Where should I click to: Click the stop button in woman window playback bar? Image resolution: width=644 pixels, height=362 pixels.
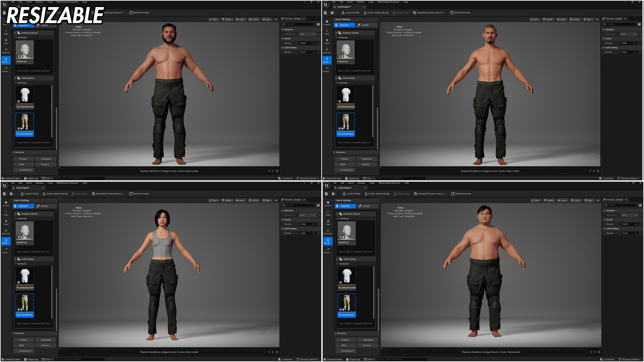[277, 352]
